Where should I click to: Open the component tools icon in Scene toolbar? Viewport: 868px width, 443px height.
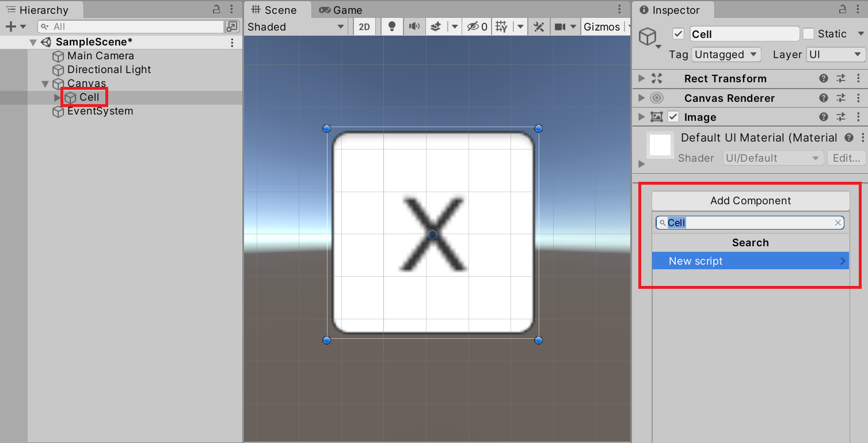[x=539, y=26]
